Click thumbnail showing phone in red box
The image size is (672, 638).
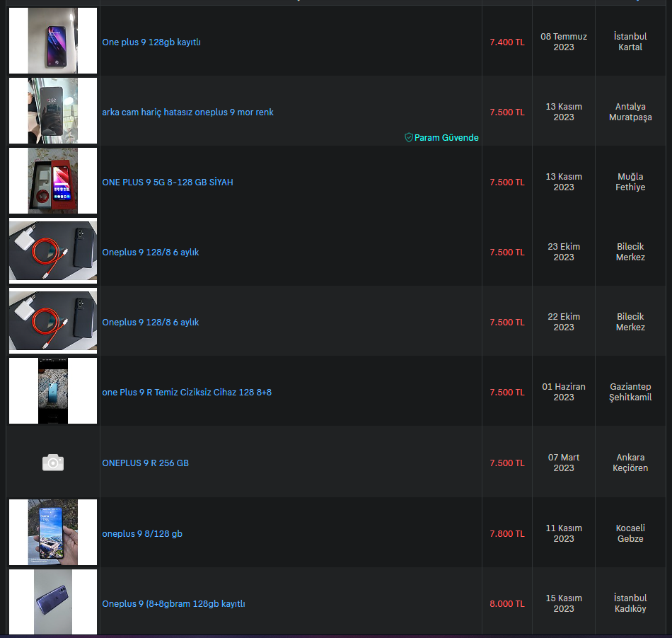53,181
